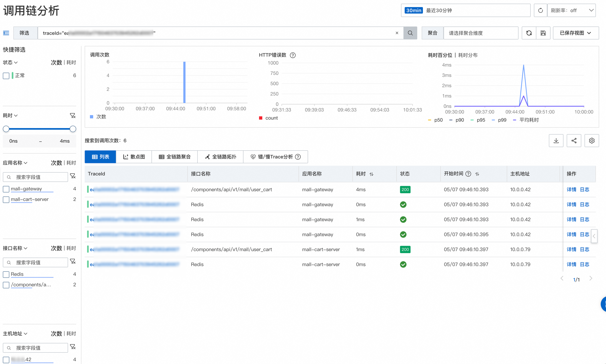This screenshot has width=606, height=364.
Task: Open the 30min time range picker
Action: (466, 10)
